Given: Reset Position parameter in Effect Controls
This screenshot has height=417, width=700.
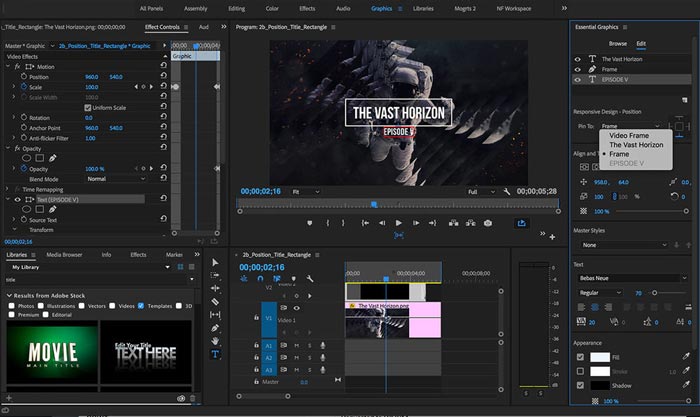Looking at the screenshot, I should click(x=163, y=76).
